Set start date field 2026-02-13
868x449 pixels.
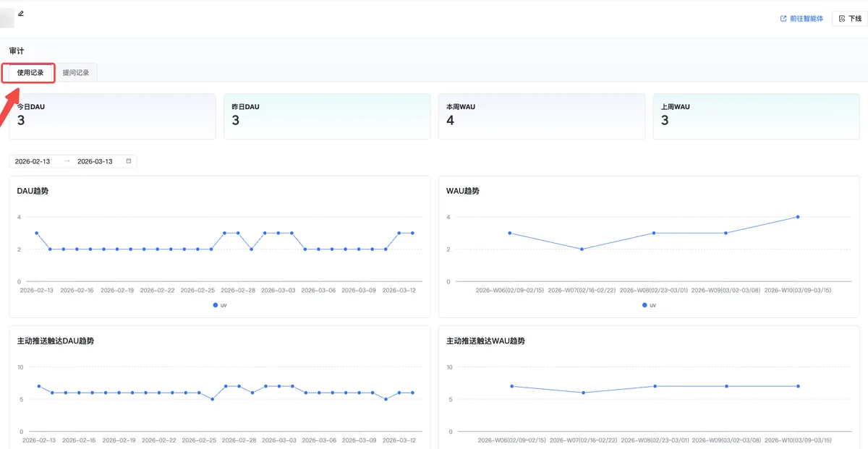pos(33,161)
